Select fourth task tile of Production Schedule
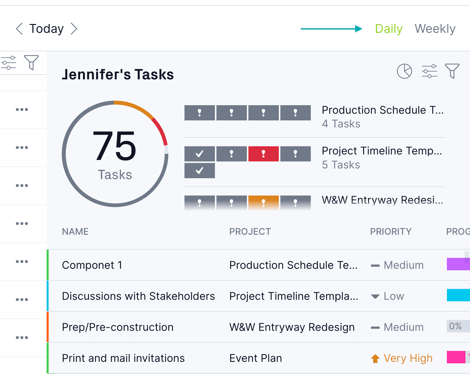 point(295,113)
